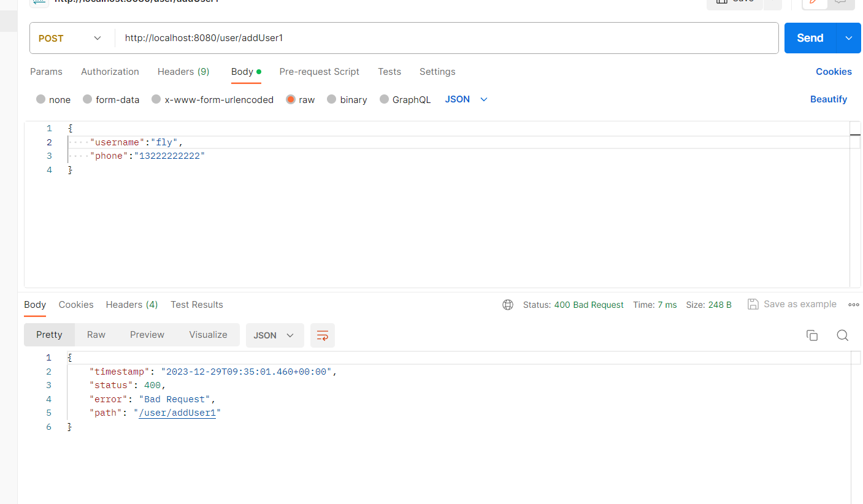
Task: Open the response more options ellipsis
Action: point(854,305)
